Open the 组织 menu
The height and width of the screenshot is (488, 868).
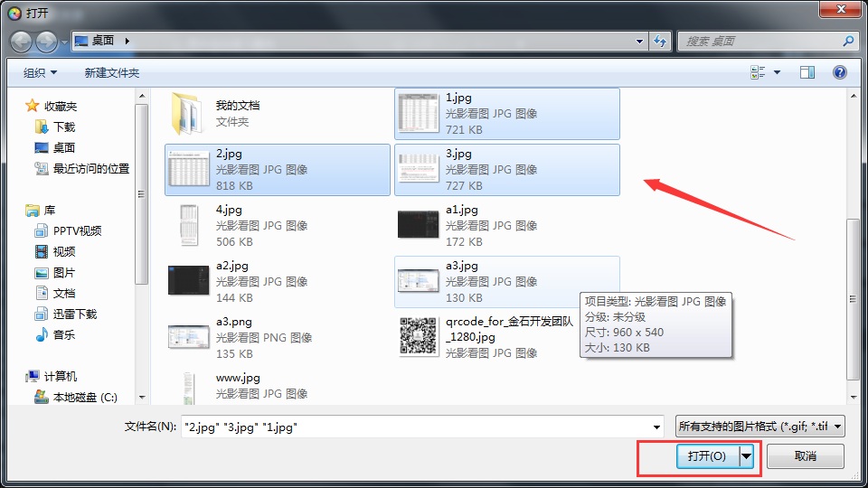(40, 72)
